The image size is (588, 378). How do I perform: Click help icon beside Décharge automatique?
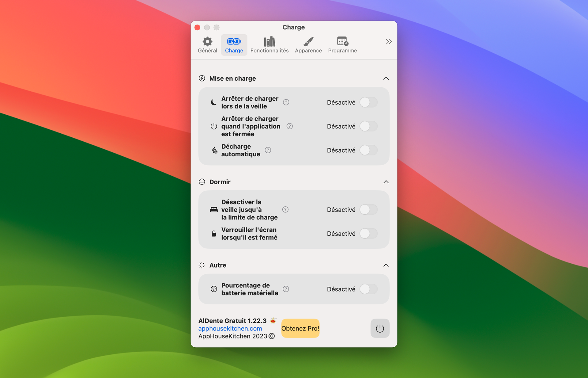(268, 150)
